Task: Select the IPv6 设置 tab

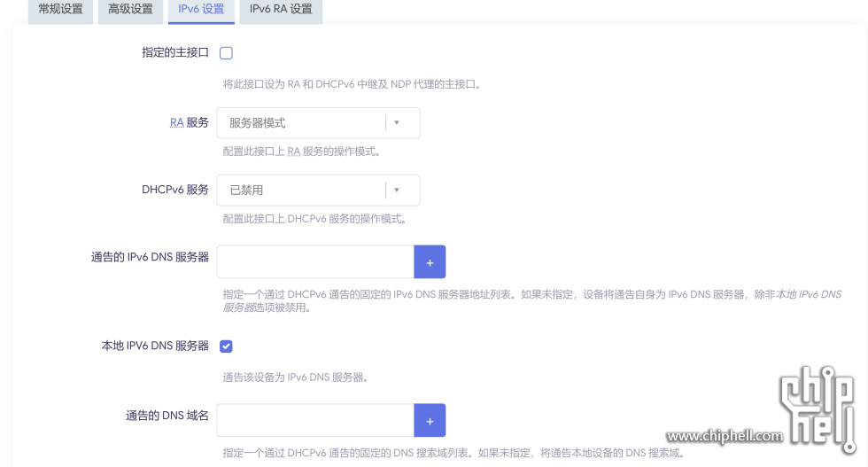Action: pos(201,10)
